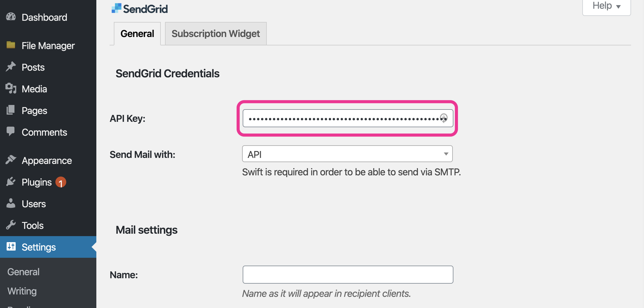Select the File Manager folder icon

[x=11, y=45]
